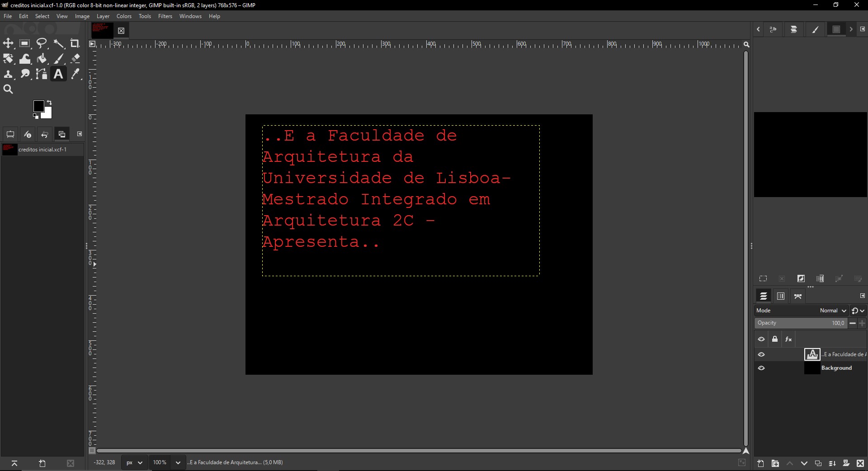This screenshot has height=471, width=868.
Task: Open the image menu button at ruler corner
Action: [92, 44]
